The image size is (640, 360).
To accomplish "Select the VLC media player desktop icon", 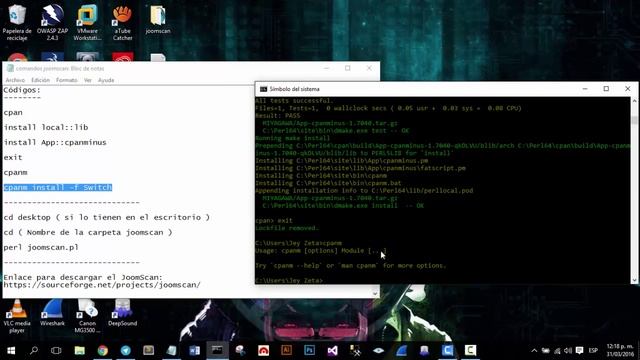I will coord(17,316).
